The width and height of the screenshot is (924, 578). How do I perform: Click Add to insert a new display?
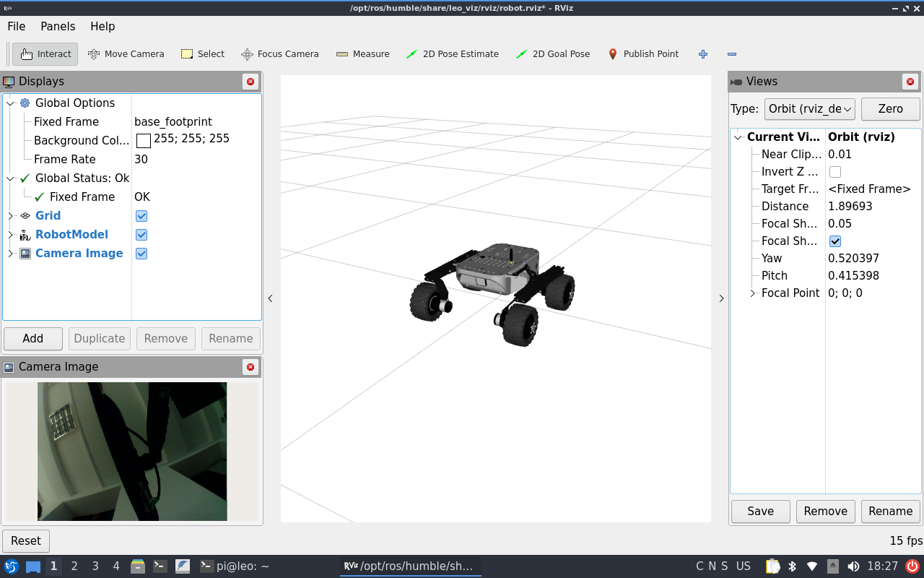point(32,338)
